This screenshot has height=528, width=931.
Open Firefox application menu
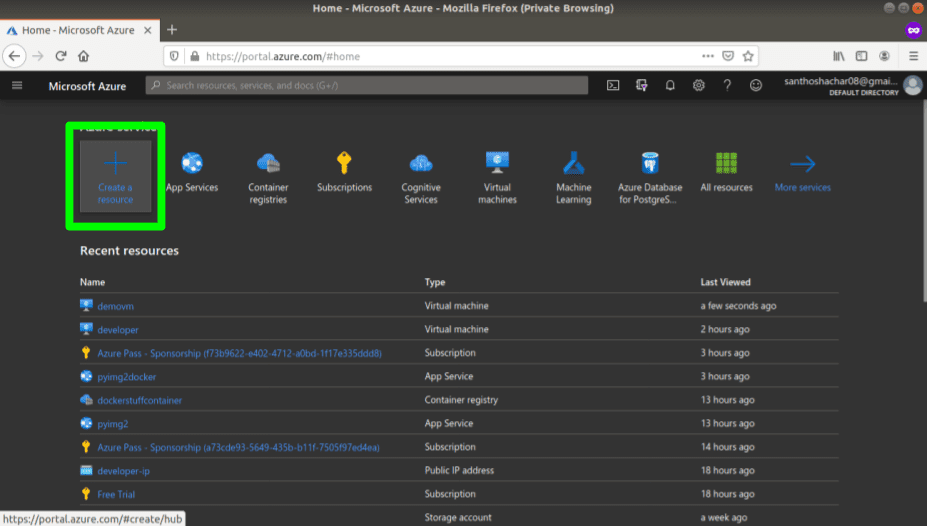point(915,56)
